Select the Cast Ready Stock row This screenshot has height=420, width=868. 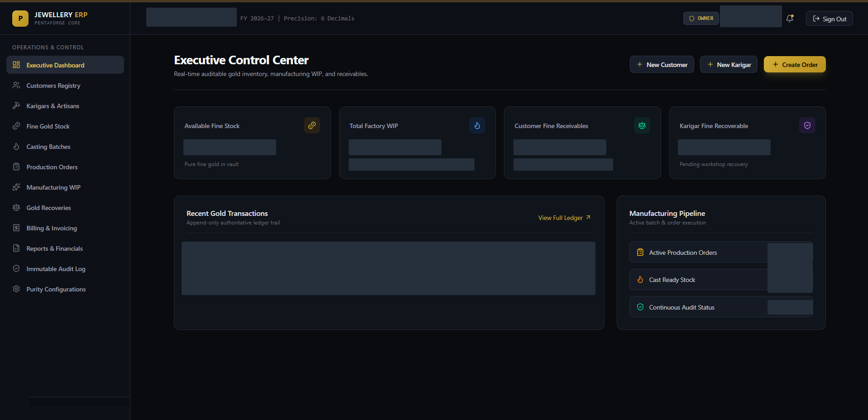click(x=721, y=280)
